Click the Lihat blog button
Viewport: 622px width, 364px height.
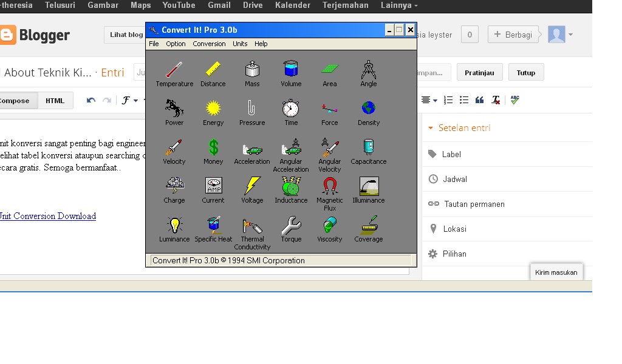pyautogui.click(x=125, y=35)
